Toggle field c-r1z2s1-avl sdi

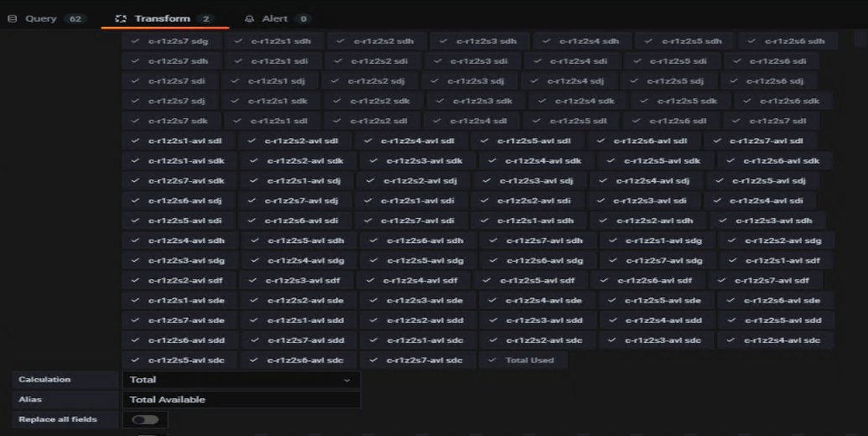pyautogui.click(x=411, y=201)
